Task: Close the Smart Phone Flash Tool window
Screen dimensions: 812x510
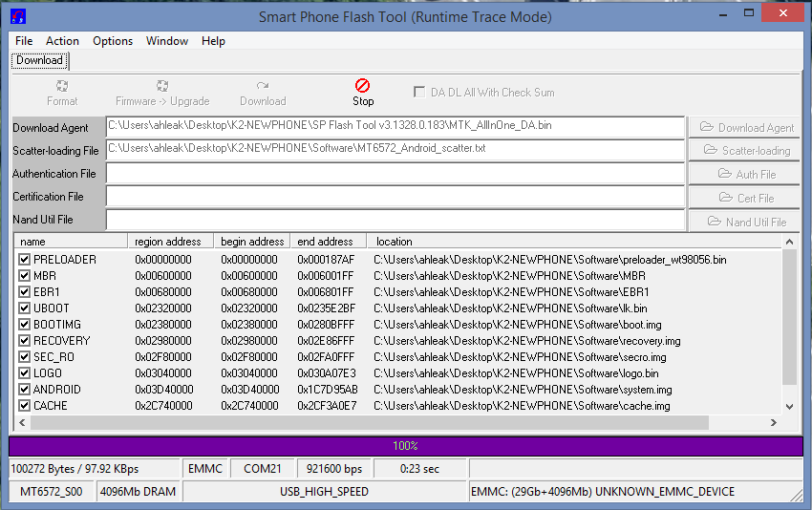Action: (783, 13)
